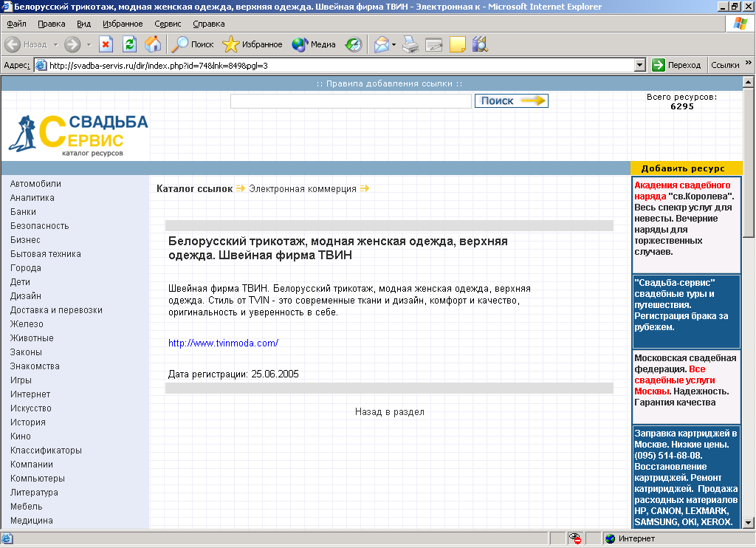Viewport: 756px width, 548px height.
Task: Click the Edit page toolbar icon
Action: [434, 44]
